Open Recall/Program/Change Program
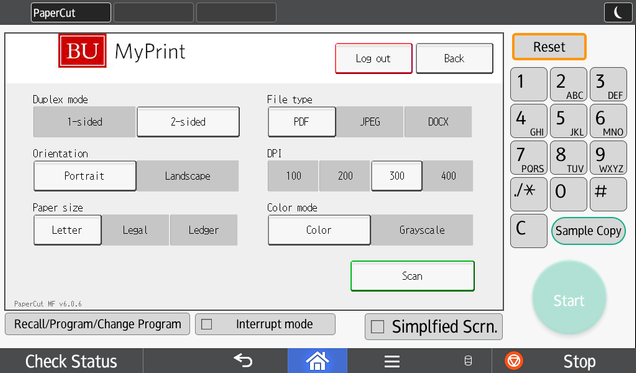The height and width of the screenshot is (373, 636). pos(97,324)
